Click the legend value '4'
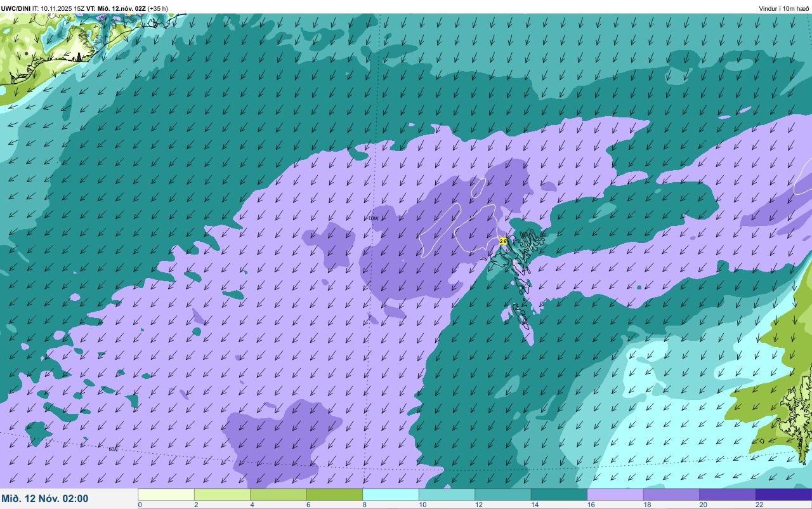This screenshot has height=509, width=812. [x=252, y=505]
